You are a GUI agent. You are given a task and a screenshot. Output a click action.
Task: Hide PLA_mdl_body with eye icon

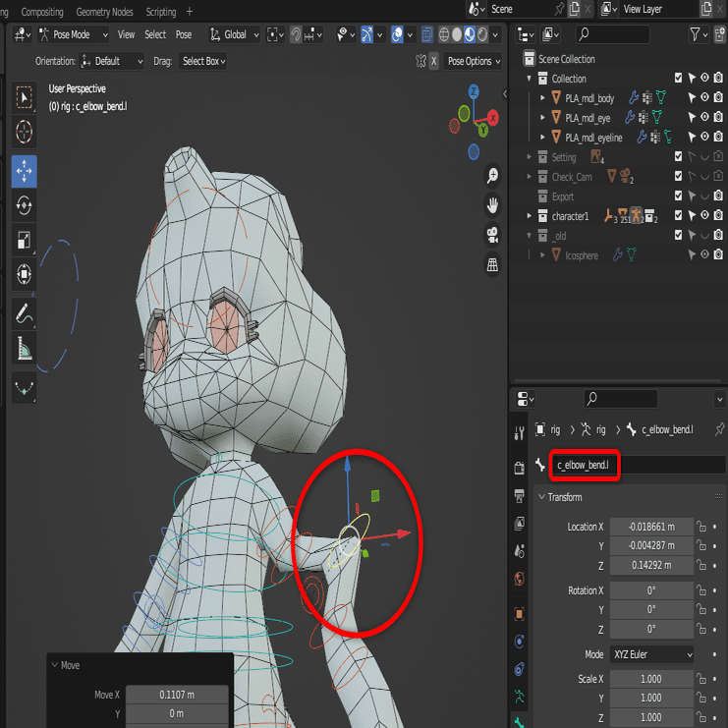(x=704, y=97)
